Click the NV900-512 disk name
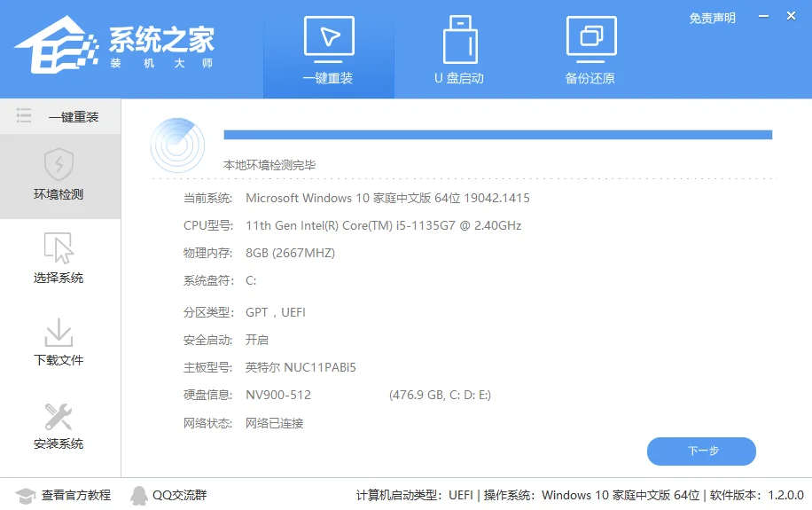This screenshot has width=812, height=510. 278,395
